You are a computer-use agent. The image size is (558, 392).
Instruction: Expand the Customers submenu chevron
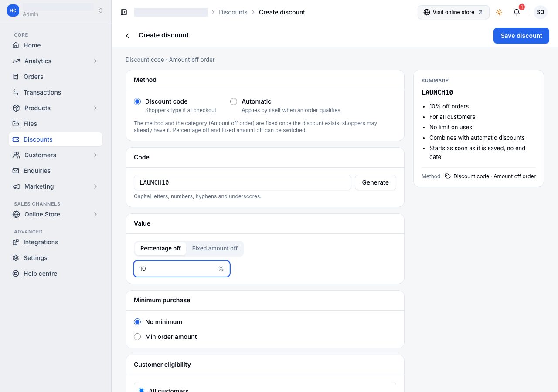pos(95,155)
